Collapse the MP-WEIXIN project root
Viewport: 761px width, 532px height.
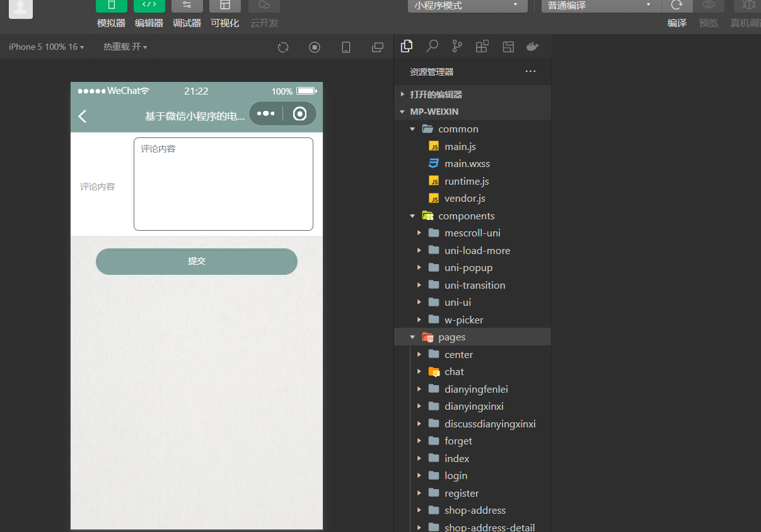click(x=473, y=112)
